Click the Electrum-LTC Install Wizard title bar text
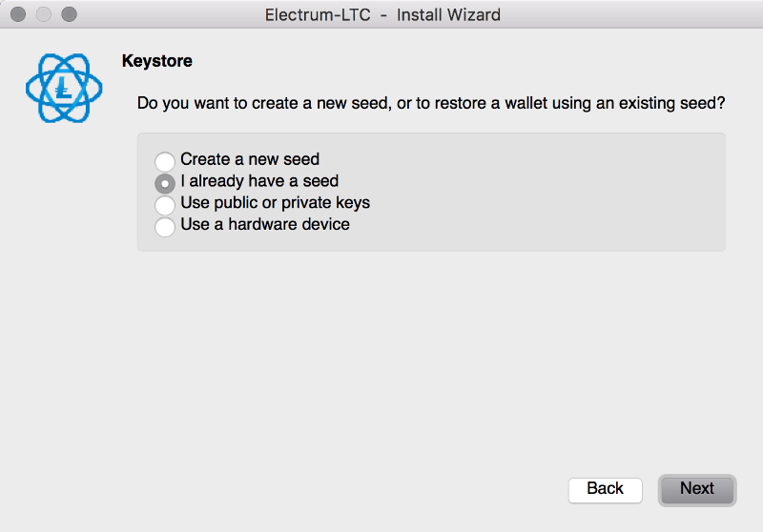 coord(381,14)
